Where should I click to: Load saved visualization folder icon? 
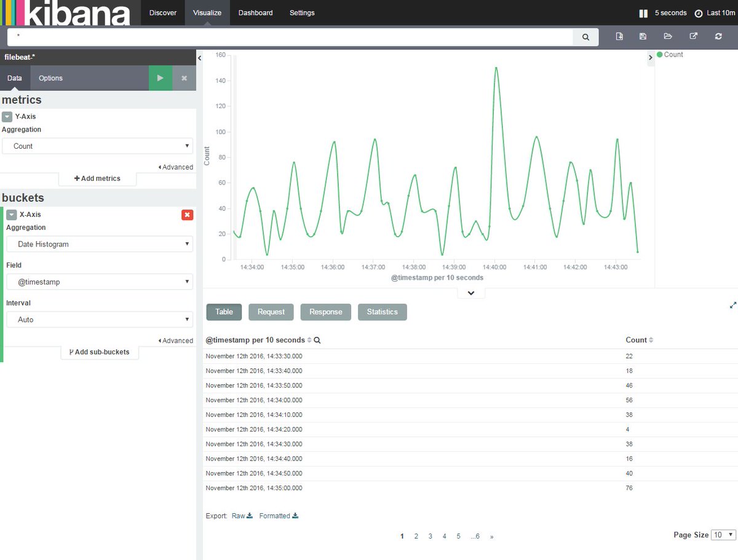point(668,36)
